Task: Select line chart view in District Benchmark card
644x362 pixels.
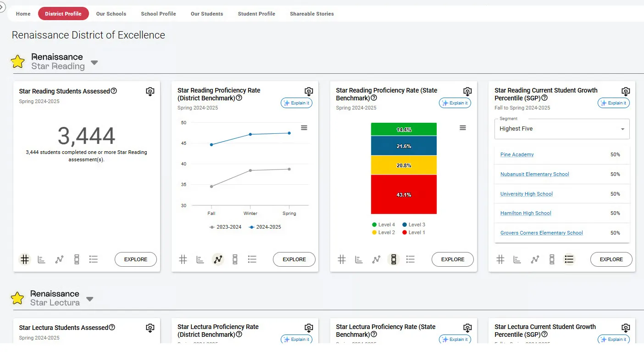Action: 218,259
